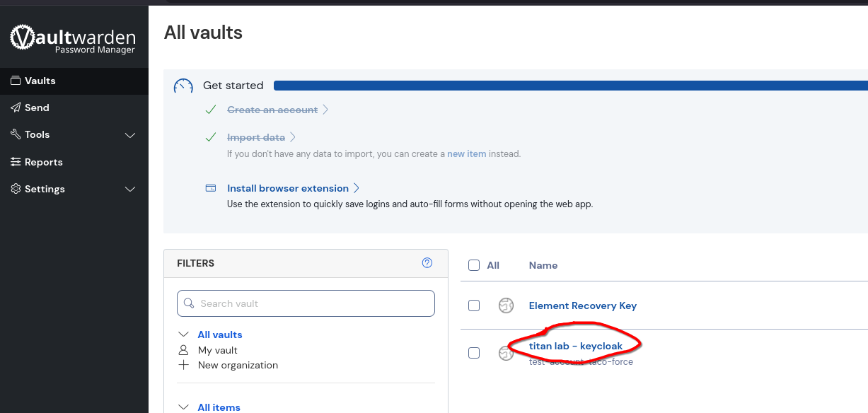
Task: Click the My vault person icon
Action: (x=184, y=350)
